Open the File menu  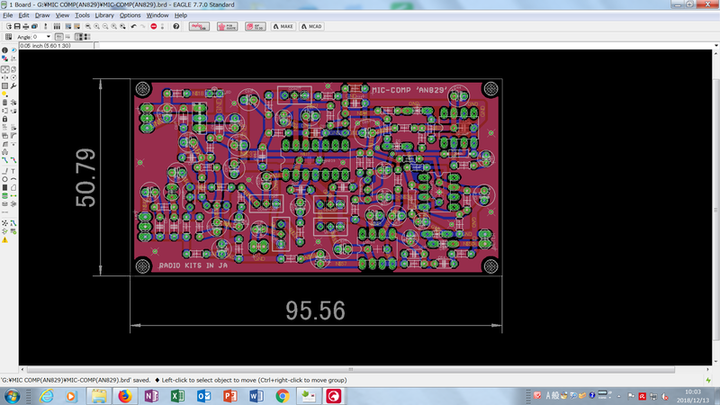coord(8,16)
